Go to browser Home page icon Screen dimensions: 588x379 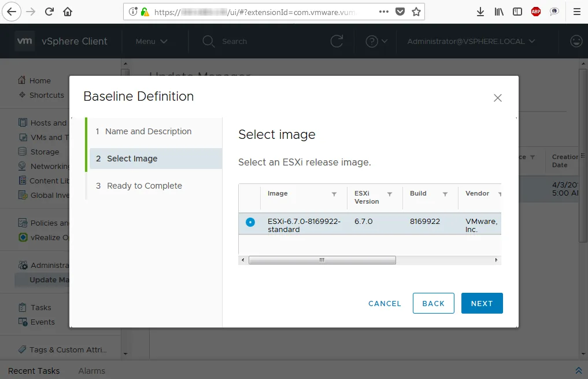click(68, 12)
